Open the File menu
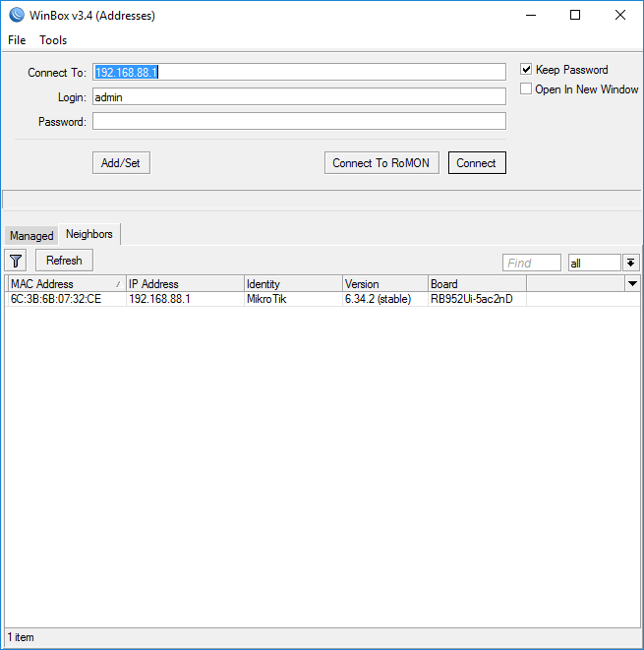Screen dimensions: 644x650 17,40
